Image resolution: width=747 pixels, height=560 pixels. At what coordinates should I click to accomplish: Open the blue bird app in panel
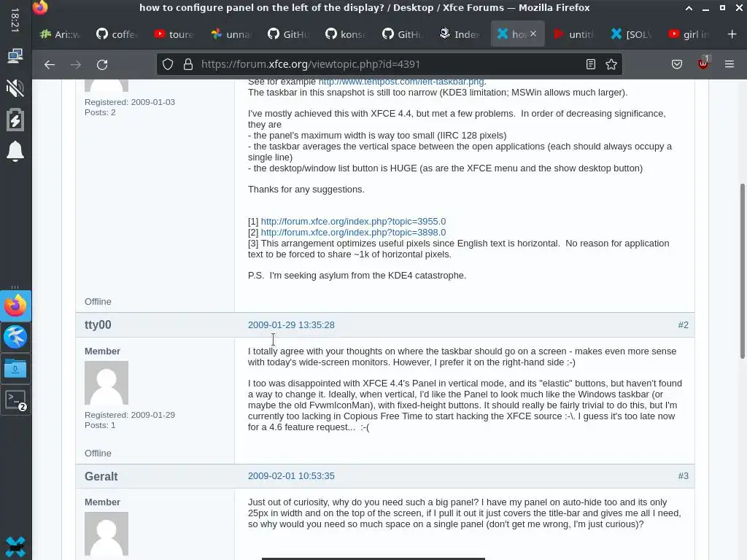click(15, 337)
